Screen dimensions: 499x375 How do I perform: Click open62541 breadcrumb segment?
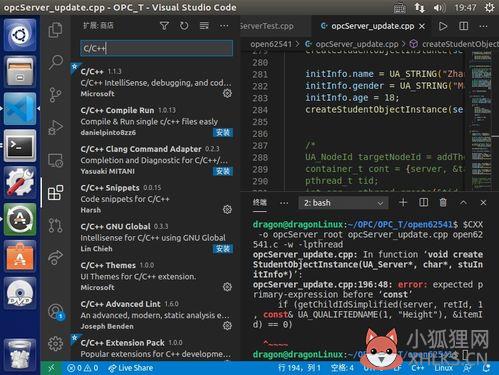[x=271, y=44]
